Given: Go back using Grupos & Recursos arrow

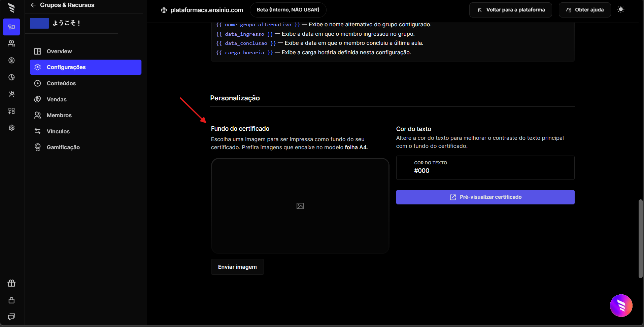Looking at the screenshot, I should click(x=33, y=5).
